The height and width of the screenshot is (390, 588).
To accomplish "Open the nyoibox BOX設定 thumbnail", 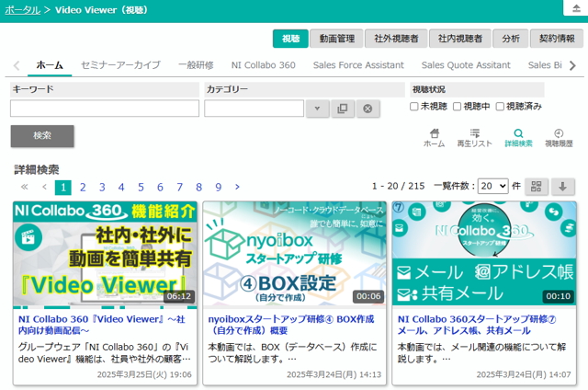I will pyautogui.click(x=294, y=254).
